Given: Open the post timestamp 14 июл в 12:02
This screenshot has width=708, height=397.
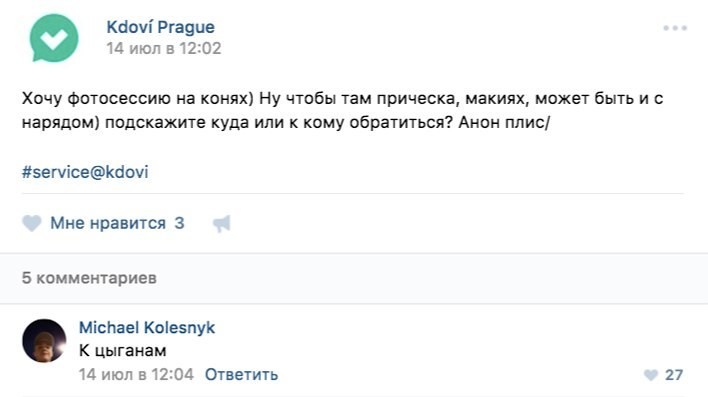Looking at the screenshot, I should (x=164, y=48).
